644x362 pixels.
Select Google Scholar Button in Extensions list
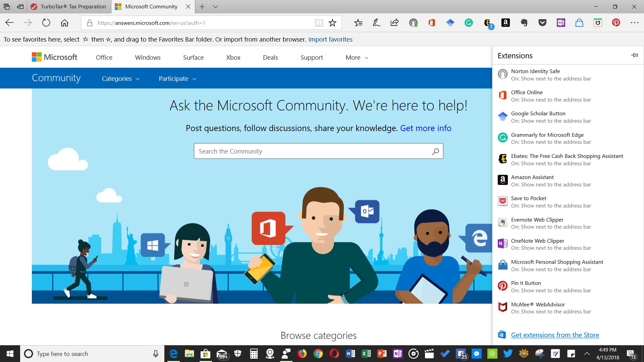[568, 117]
